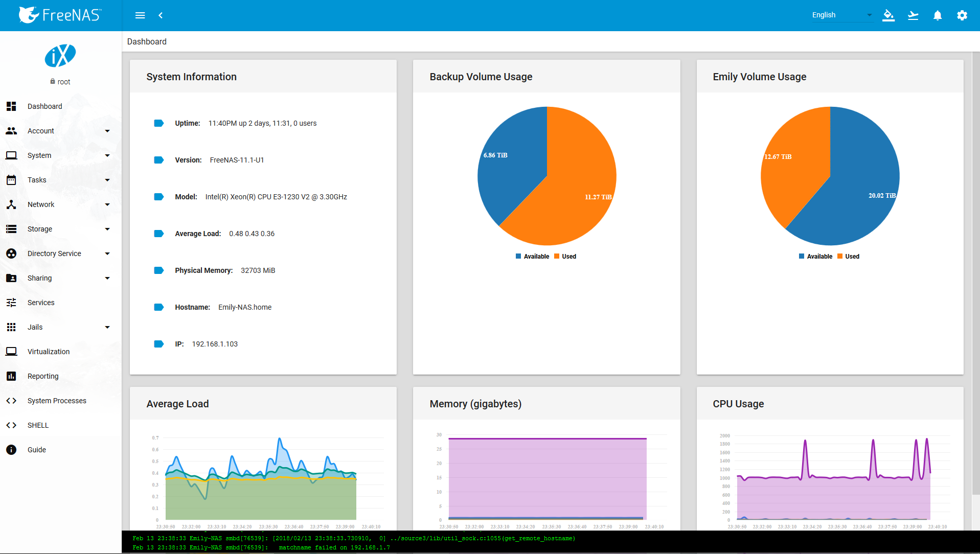This screenshot has width=980, height=554.
Task: Click the page vertical scrollbar
Action: [976, 273]
